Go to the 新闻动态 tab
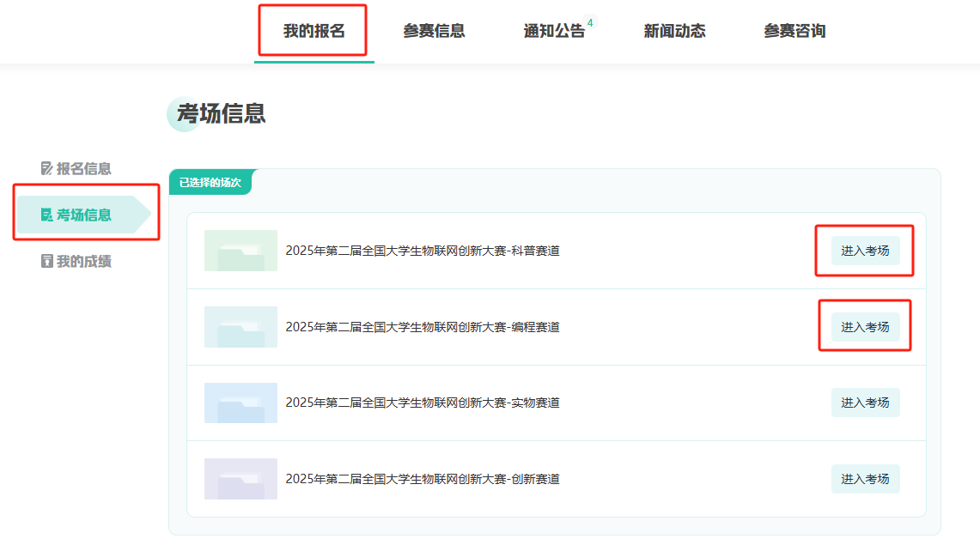980x545 pixels. pyautogui.click(x=674, y=31)
